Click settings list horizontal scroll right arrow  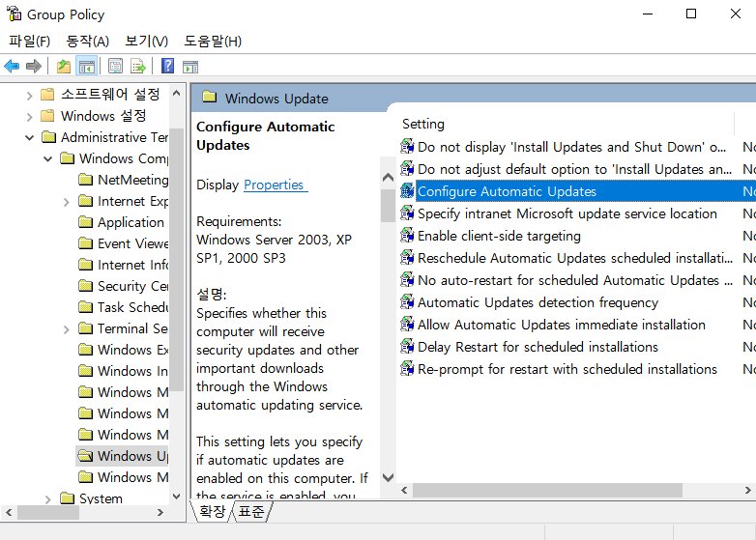point(748,491)
